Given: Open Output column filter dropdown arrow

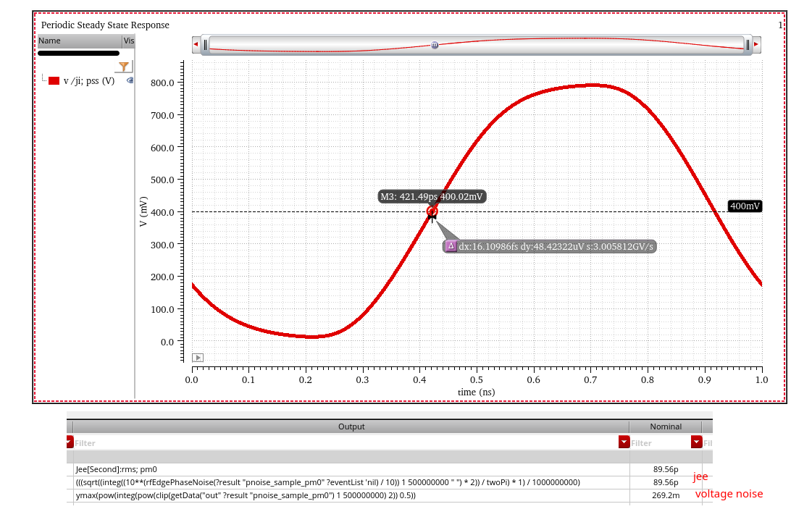Looking at the screenshot, I should [x=624, y=442].
